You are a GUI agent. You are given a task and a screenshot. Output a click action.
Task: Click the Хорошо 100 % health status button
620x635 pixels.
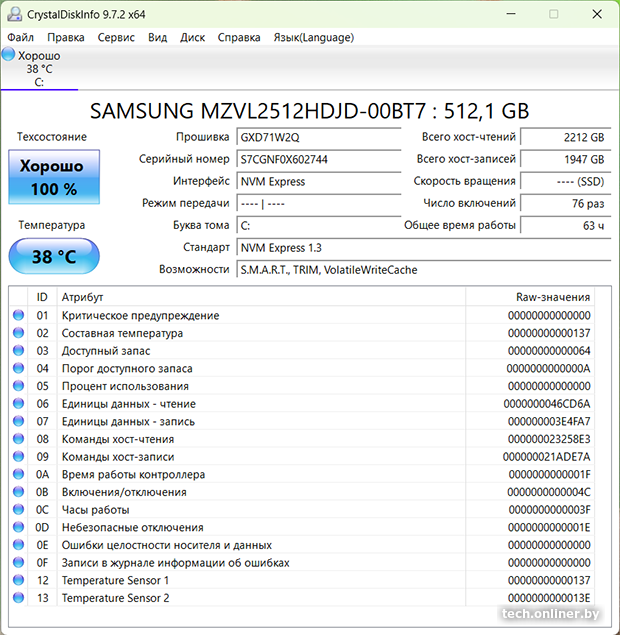[54, 177]
